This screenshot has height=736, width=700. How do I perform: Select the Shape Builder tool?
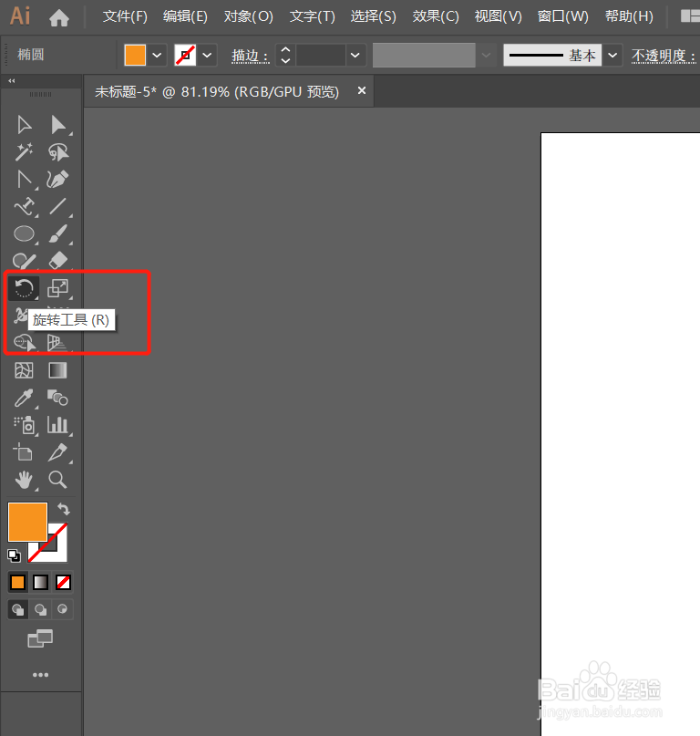click(25, 343)
